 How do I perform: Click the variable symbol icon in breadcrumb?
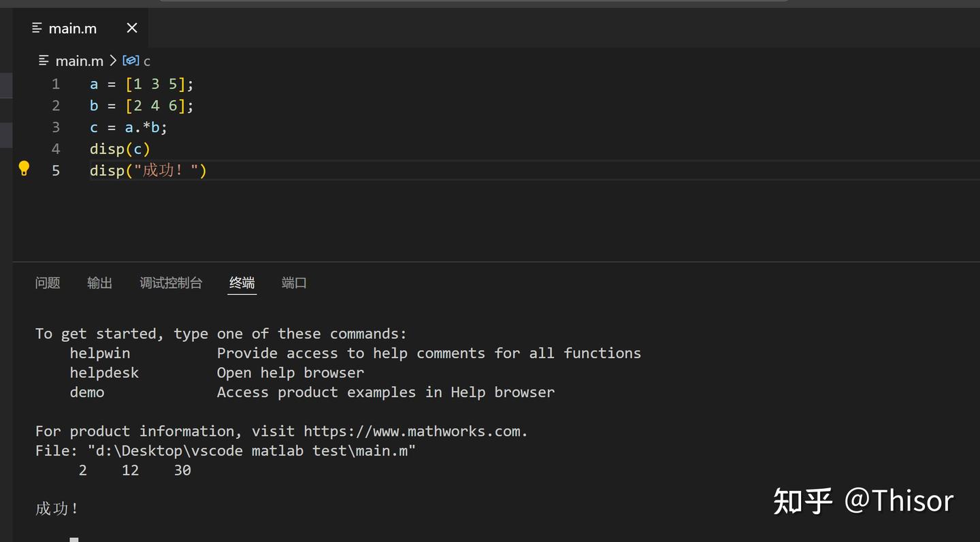tap(130, 61)
